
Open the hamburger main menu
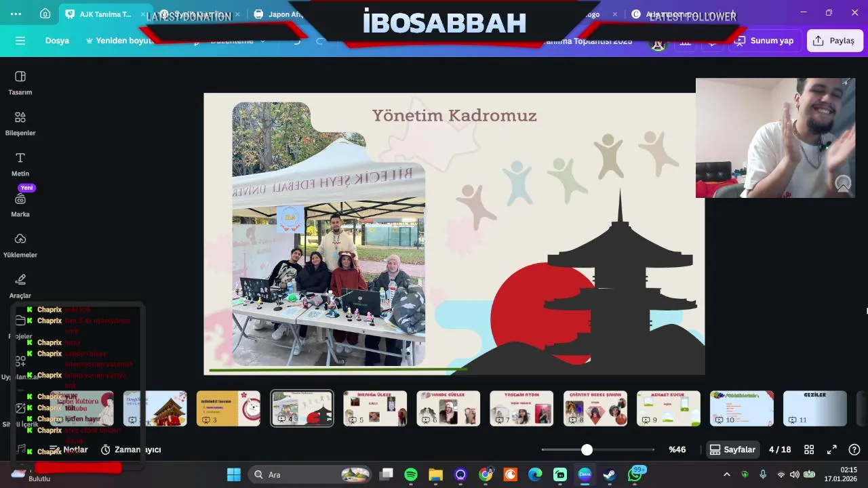coord(20,41)
